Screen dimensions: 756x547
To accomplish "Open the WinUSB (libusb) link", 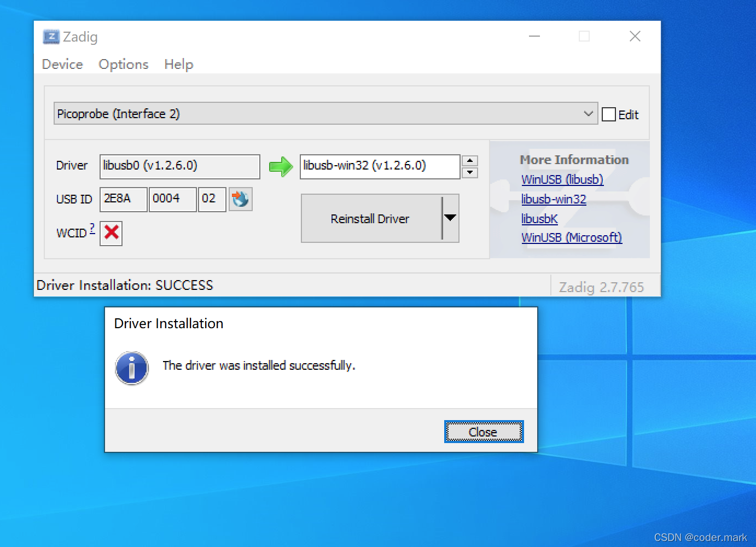I will click(x=562, y=179).
